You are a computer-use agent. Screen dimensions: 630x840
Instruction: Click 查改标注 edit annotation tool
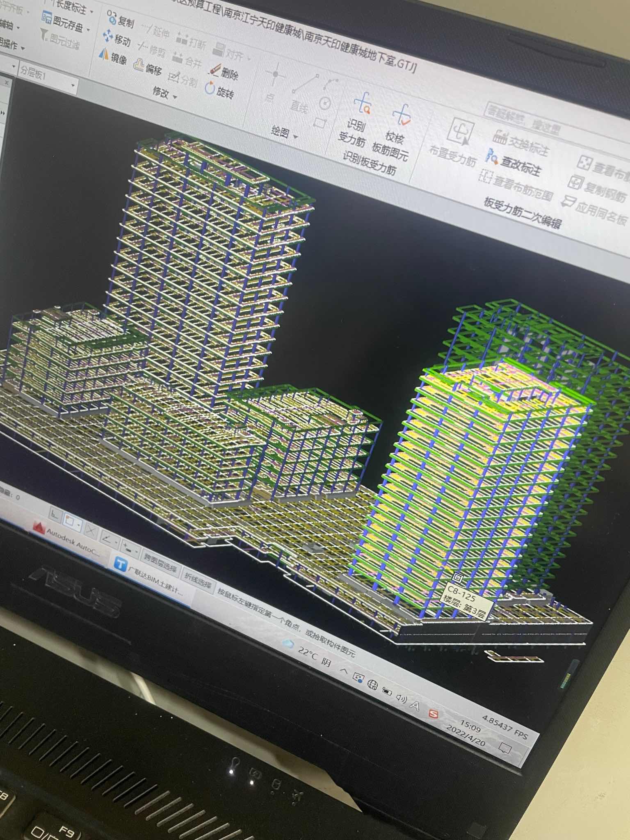pyautogui.click(x=514, y=163)
